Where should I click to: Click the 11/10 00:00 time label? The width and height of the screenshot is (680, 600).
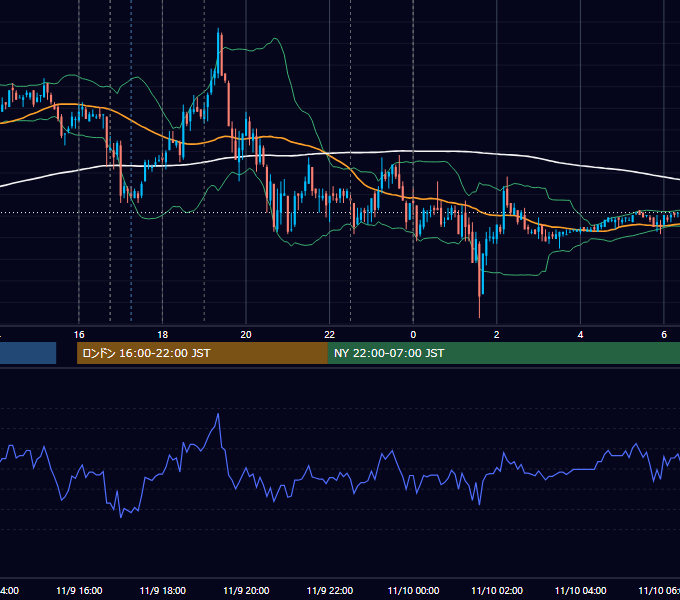tap(413, 590)
